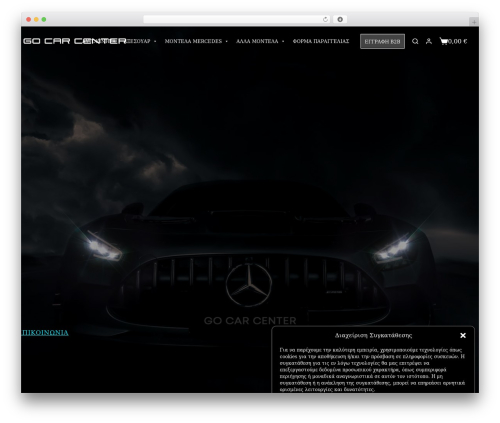Image resolution: width=500 pixels, height=423 pixels.
Task: Open the ΜΟΝΤΕΛΑ MERCEDES menu
Action: coord(193,41)
